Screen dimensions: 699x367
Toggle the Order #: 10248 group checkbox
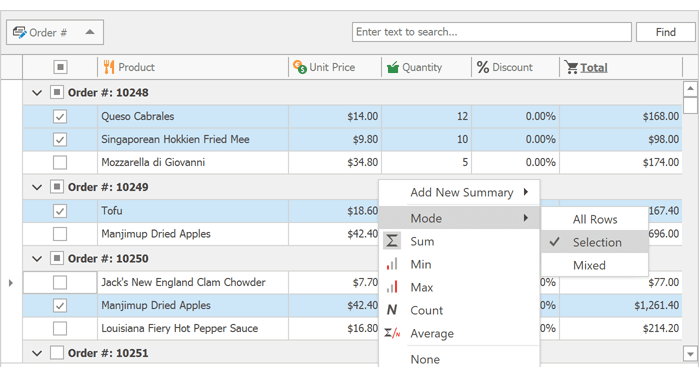pyautogui.click(x=57, y=92)
